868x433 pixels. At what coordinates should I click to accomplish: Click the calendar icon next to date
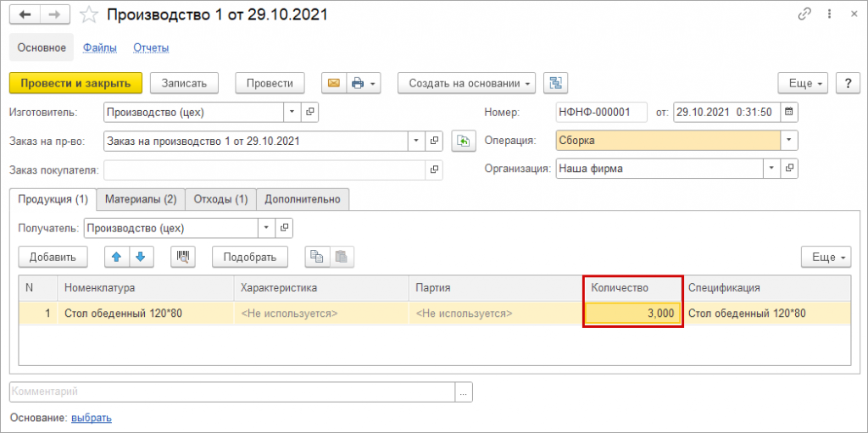coord(789,112)
